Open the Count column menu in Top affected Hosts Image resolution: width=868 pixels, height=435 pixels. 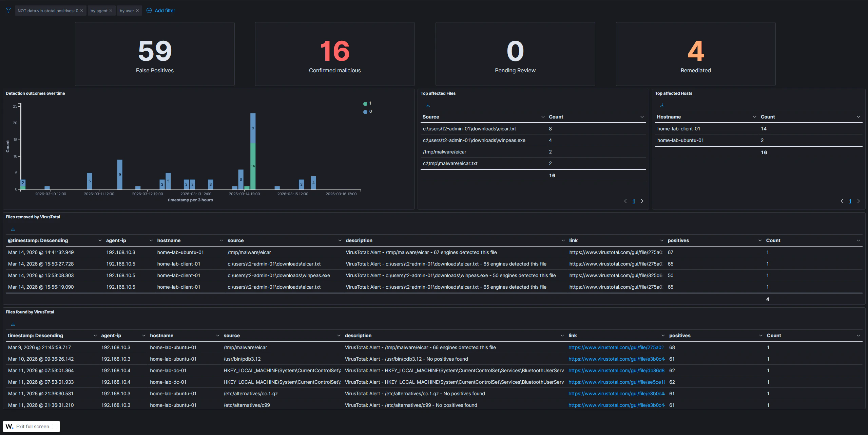coord(859,116)
